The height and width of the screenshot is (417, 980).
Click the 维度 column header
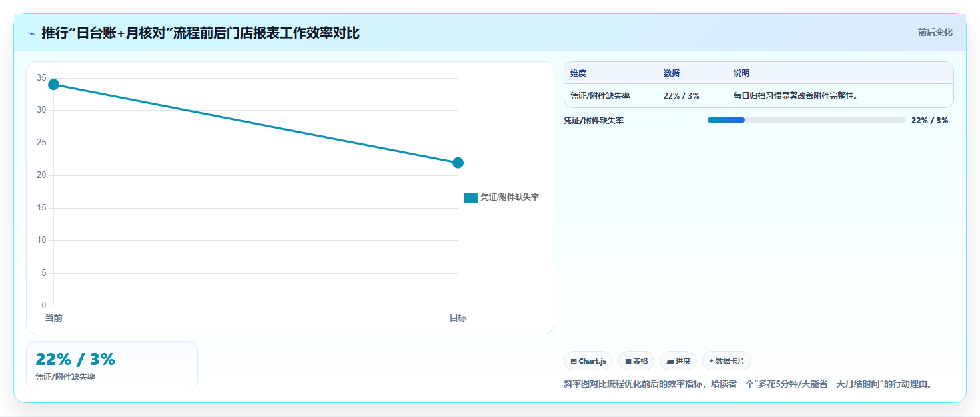578,73
